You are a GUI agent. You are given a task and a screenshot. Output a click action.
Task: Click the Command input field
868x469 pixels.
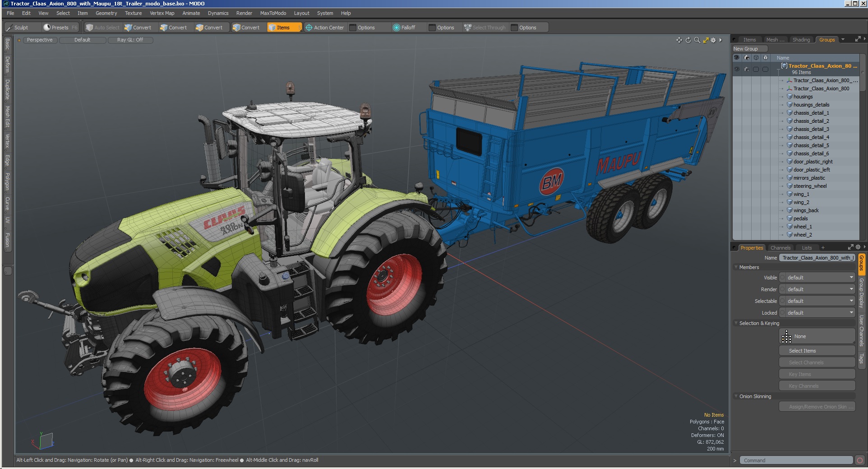(796, 460)
